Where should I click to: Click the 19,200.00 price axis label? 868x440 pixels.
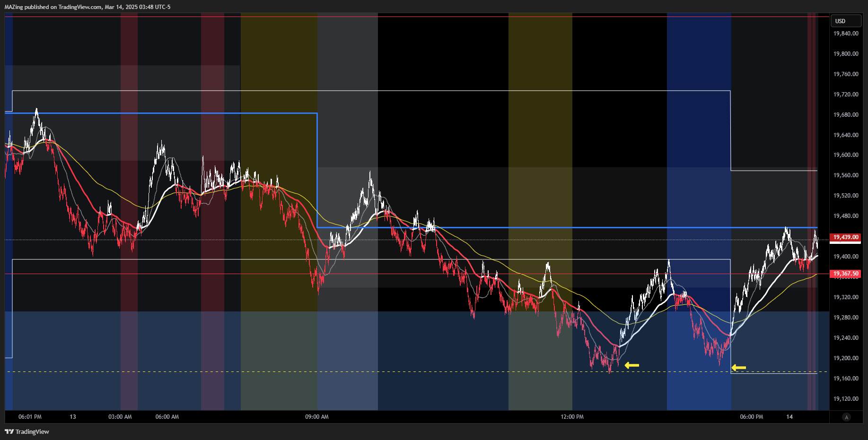tap(846, 358)
